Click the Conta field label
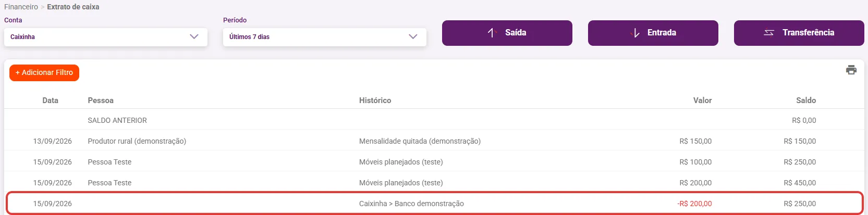Viewport: 868px width, 215px height. [x=13, y=20]
